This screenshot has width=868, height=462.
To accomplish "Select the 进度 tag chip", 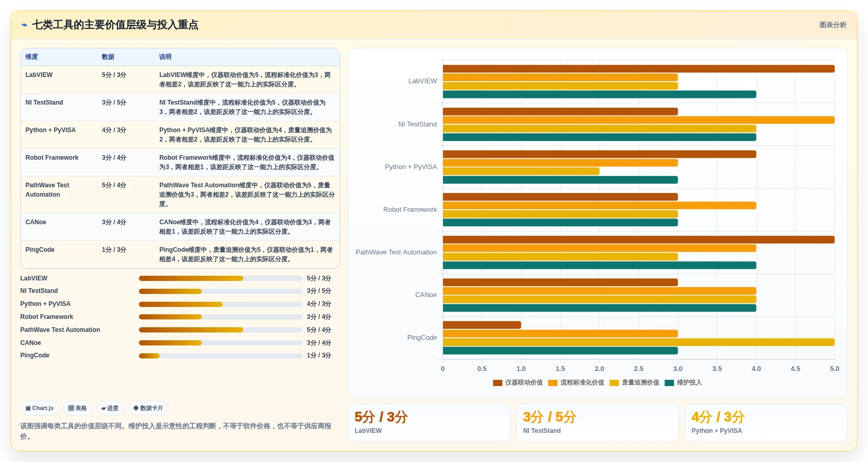I will 110,408.
